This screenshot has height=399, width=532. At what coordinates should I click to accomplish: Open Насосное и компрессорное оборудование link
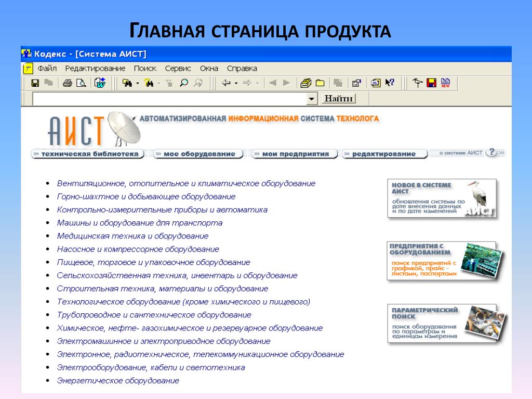[x=138, y=249]
